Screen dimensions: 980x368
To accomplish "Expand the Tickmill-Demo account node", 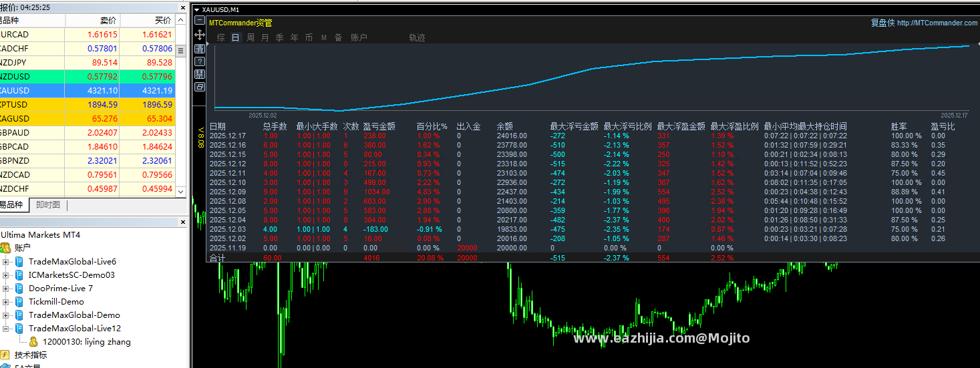I will coord(6,302).
